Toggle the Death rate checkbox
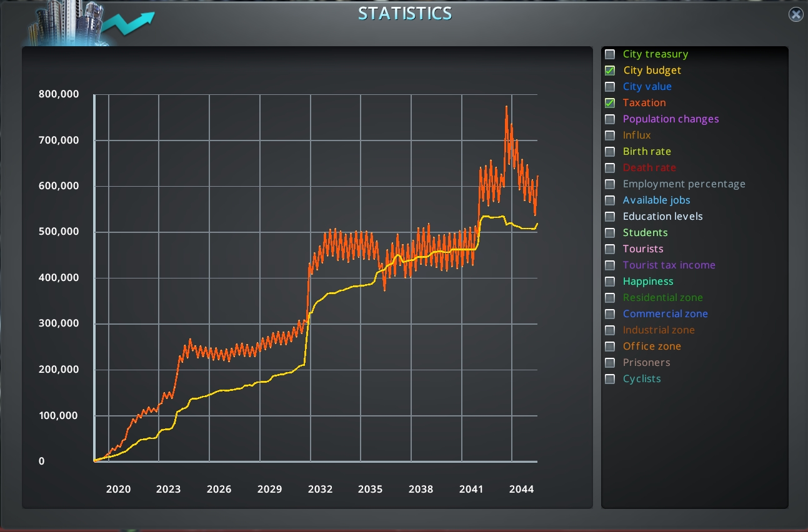Image resolution: width=808 pixels, height=532 pixels. (610, 168)
